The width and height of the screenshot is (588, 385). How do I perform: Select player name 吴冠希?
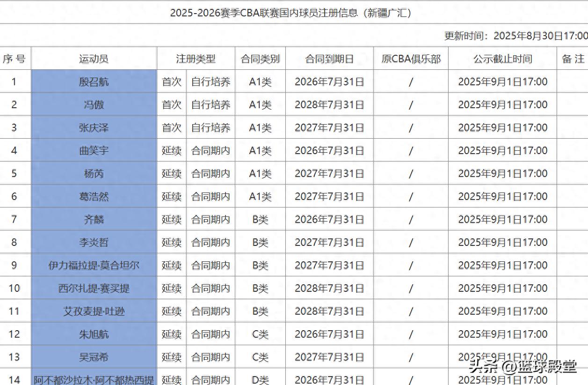click(94, 357)
